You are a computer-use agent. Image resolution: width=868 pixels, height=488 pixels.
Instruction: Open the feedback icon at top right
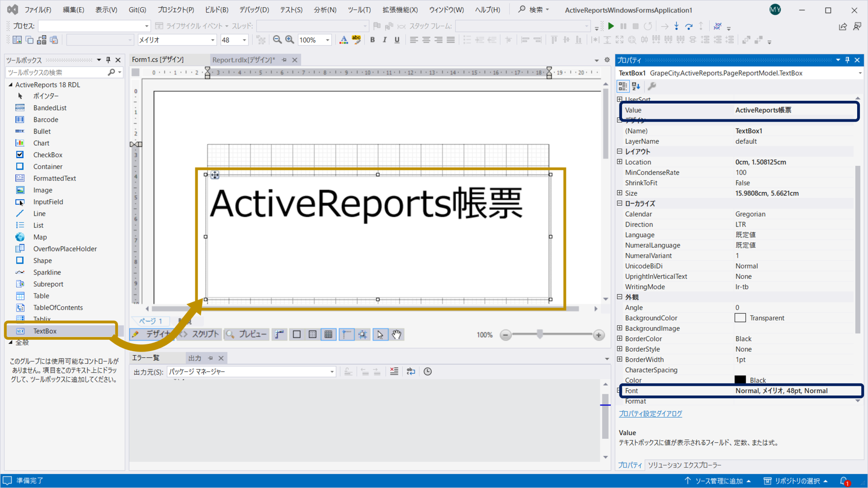coord(857,26)
